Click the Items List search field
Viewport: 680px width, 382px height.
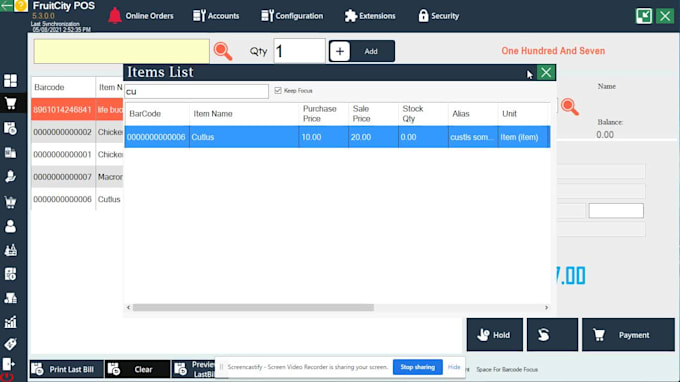coord(196,91)
